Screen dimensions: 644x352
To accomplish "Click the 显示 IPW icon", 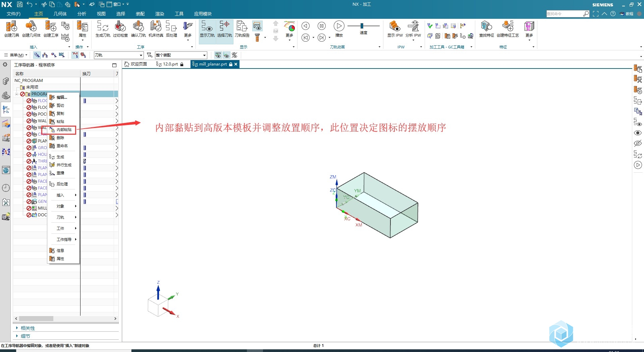I will pyautogui.click(x=395, y=29).
